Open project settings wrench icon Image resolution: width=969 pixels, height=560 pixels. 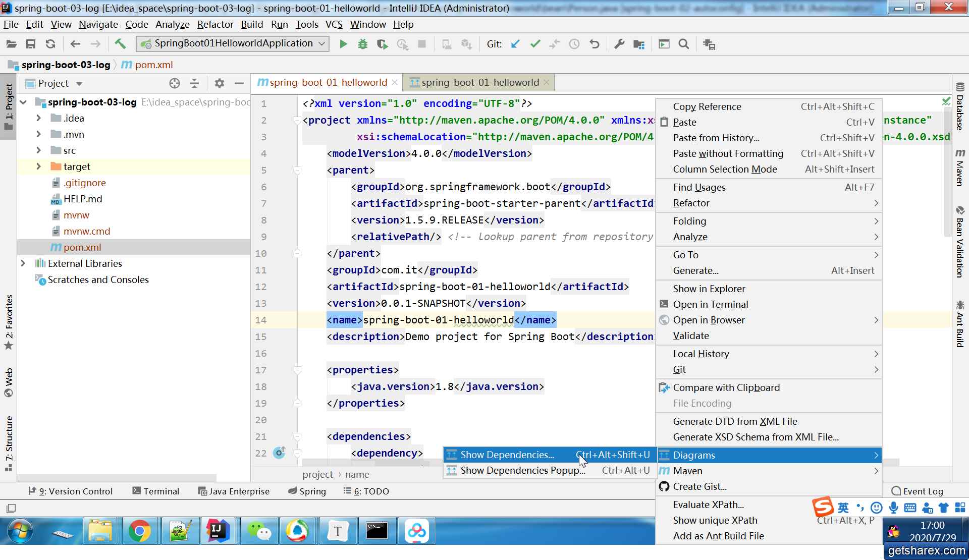[x=619, y=44]
